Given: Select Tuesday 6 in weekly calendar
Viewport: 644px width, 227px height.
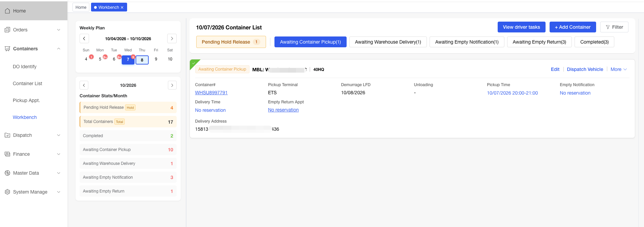Looking at the screenshot, I should 114,59.
